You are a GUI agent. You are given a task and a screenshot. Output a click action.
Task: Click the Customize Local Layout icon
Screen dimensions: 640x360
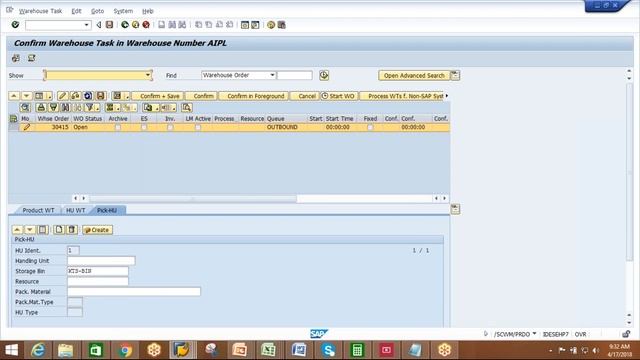(x=282, y=25)
